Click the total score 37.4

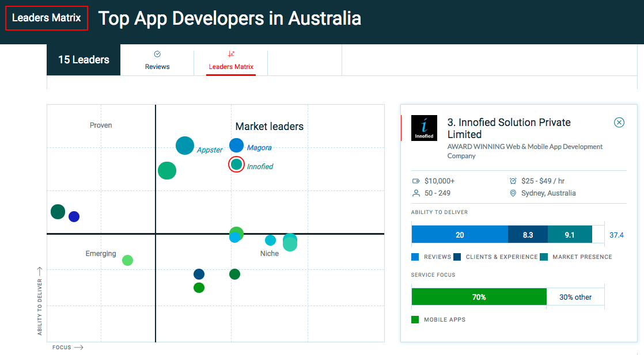(616, 235)
